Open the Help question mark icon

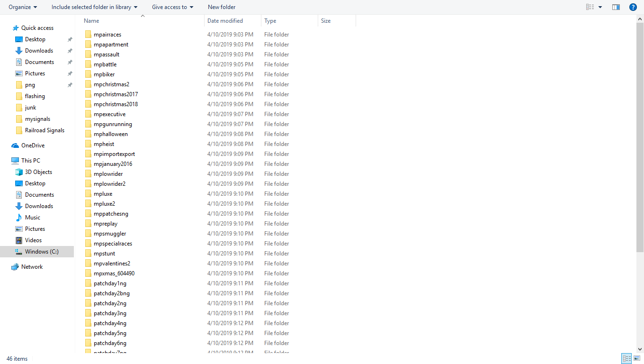pos(633,7)
